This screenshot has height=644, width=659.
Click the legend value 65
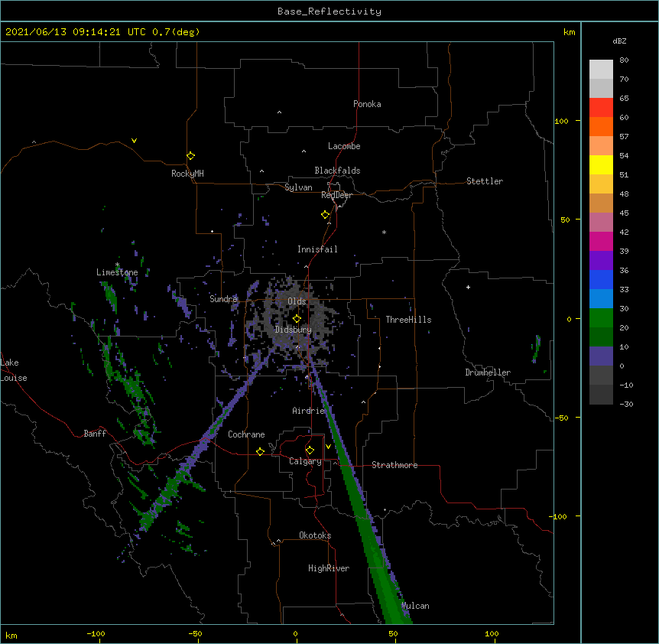pyautogui.click(x=624, y=99)
